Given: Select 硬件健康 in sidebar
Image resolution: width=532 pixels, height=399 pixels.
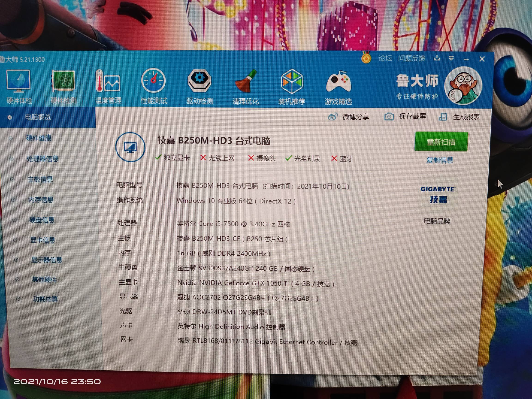Looking at the screenshot, I should (x=39, y=138).
